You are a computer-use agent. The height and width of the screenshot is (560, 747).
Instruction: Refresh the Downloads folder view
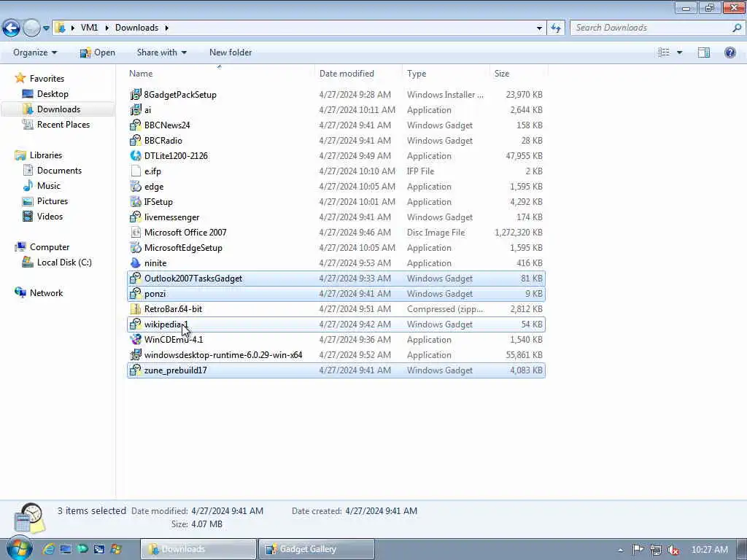pos(556,28)
